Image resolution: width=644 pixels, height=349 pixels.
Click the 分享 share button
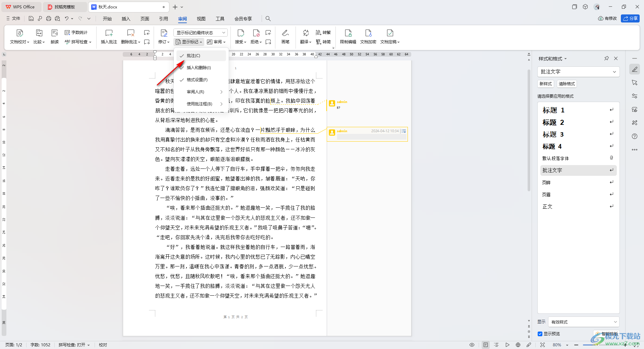pos(630,18)
